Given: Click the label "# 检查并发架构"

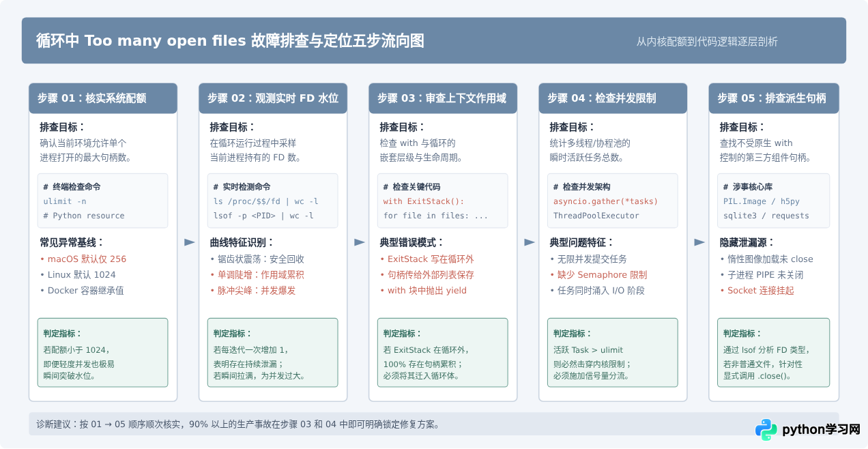Looking at the screenshot, I should [x=581, y=187].
